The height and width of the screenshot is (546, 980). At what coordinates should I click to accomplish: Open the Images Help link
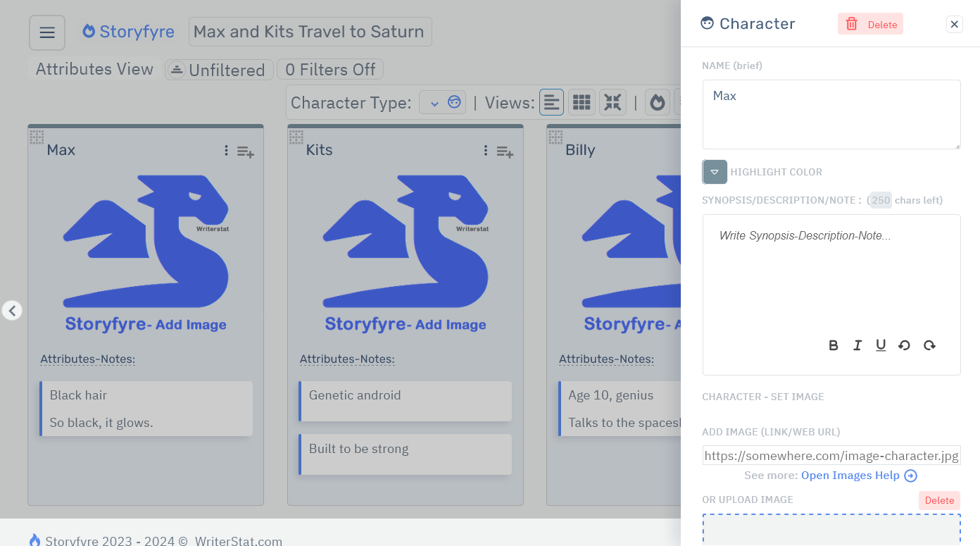click(x=850, y=475)
